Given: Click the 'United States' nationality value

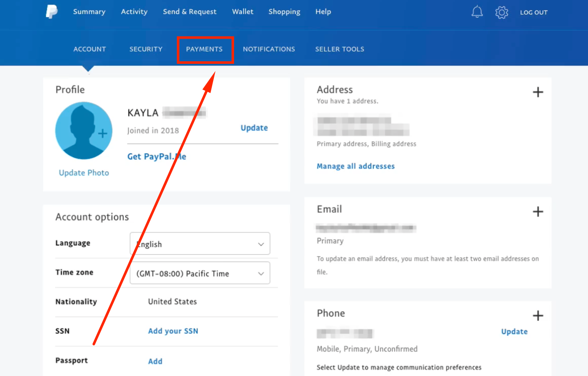Looking at the screenshot, I should 172,302.
